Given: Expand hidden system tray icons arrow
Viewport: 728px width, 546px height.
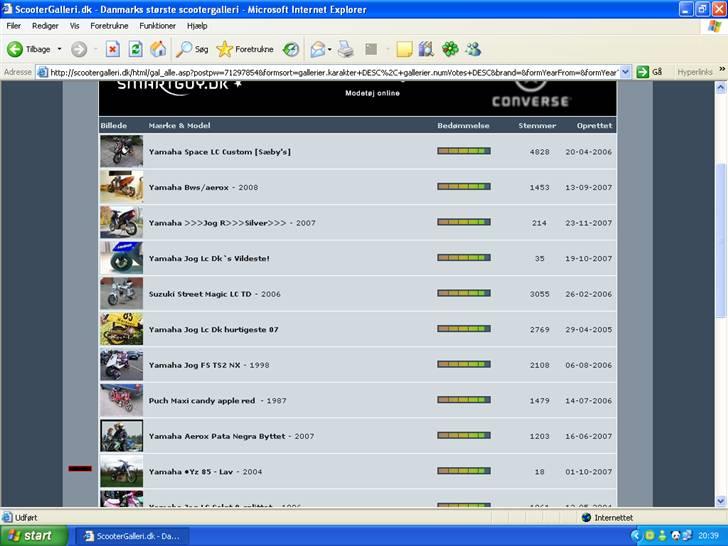Looking at the screenshot, I should click(636, 536).
